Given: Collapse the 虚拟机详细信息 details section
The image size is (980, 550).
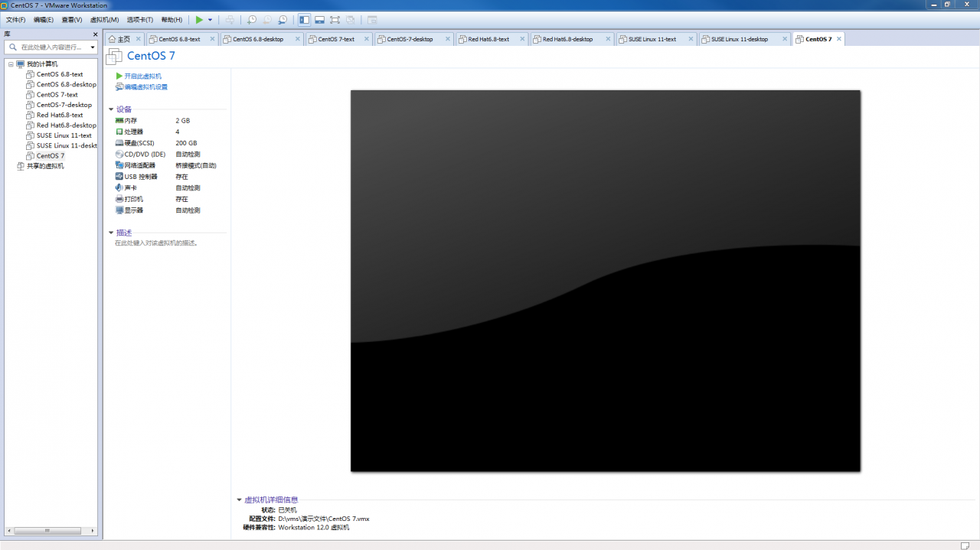Looking at the screenshot, I should (x=240, y=500).
